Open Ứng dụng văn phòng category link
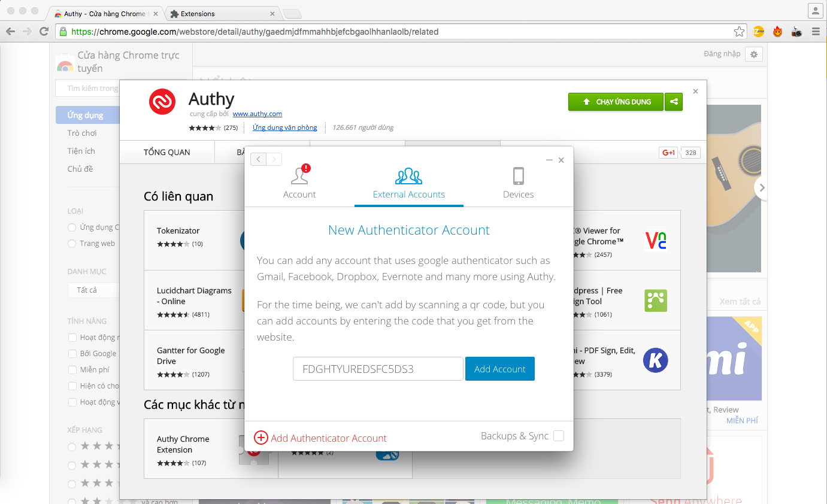Viewport: 827px width, 504px height. coord(285,127)
